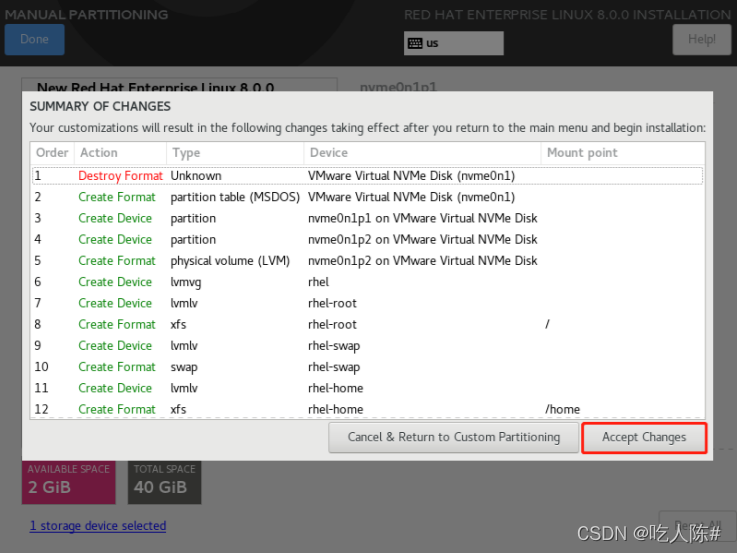Select 'partition table (MSDOS)' type cell

coord(235,197)
